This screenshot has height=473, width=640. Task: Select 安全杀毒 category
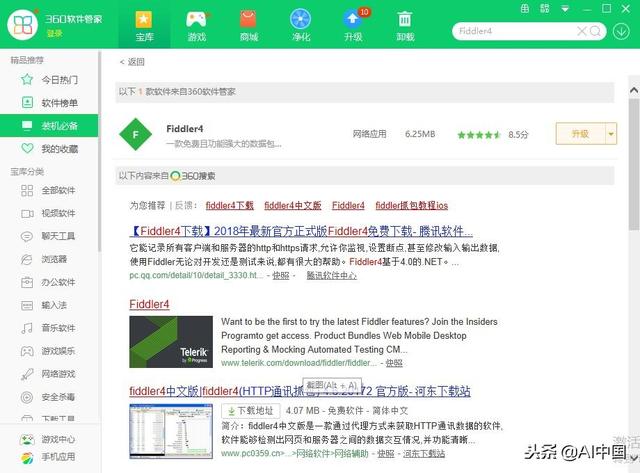click(49, 397)
